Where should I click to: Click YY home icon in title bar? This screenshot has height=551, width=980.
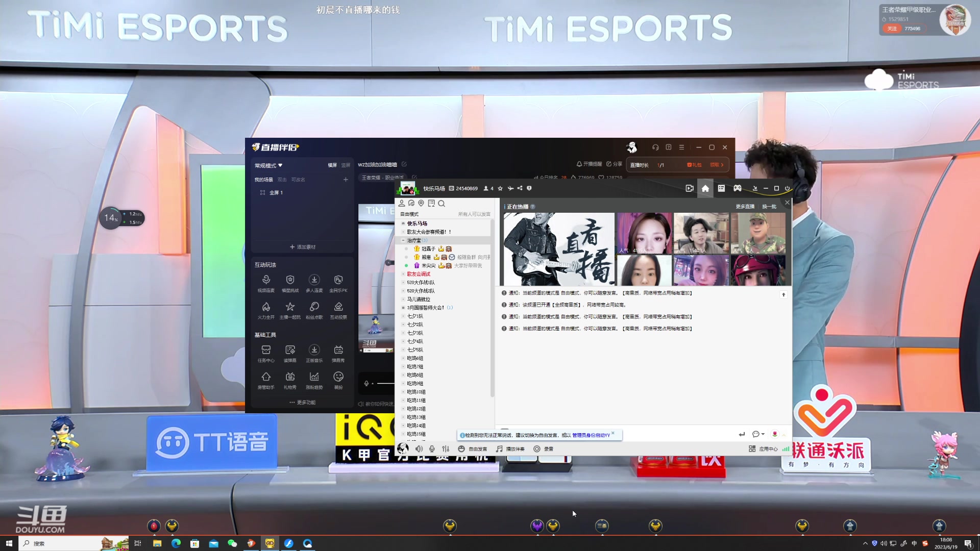pos(705,188)
